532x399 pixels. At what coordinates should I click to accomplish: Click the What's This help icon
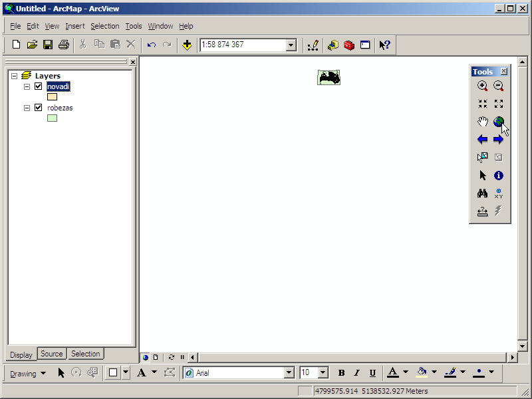pos(385,45)
